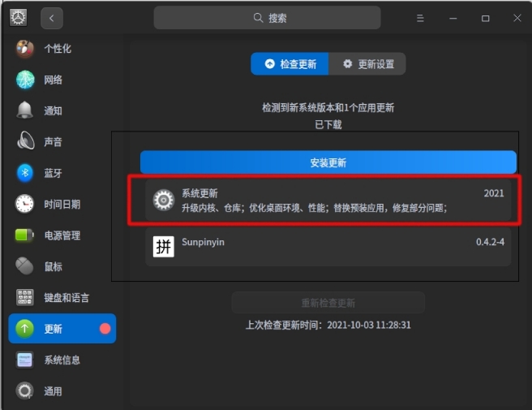Click the Sunpinyin 拼 app icon

point(163,246)
